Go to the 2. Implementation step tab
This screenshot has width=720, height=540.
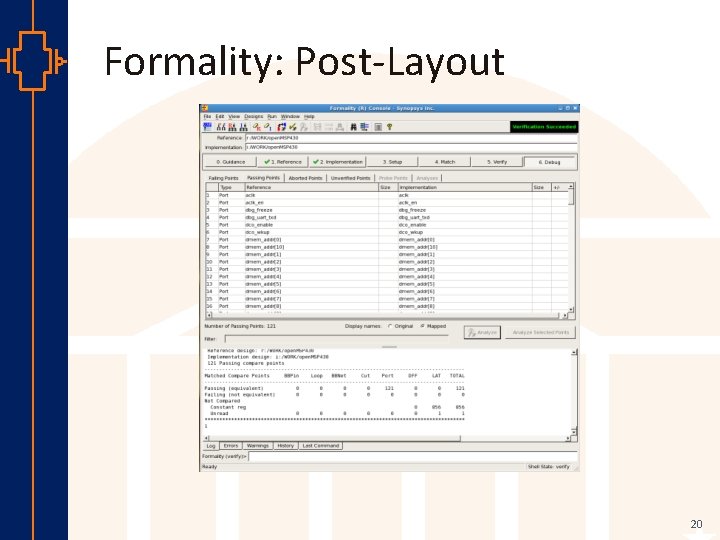(338, 162)
